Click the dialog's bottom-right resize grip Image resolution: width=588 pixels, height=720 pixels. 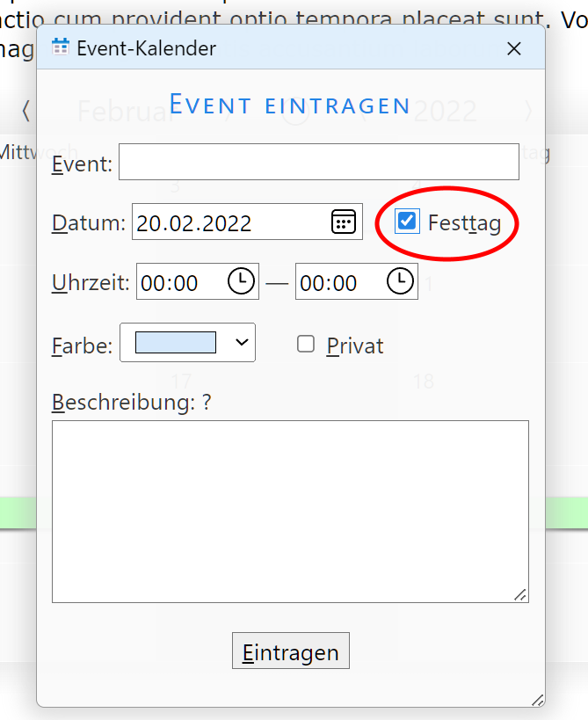(x=537, y=699)
